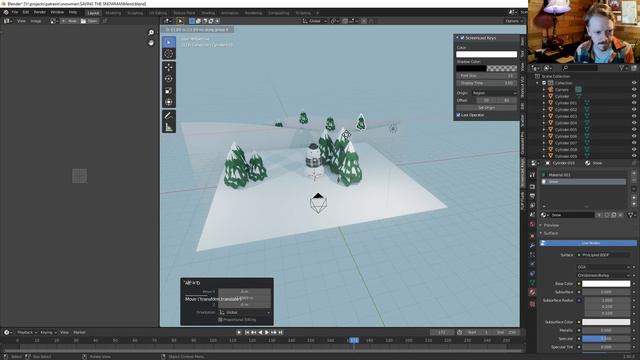Click the white Base Color swatch
Screen dimensions: 640x360
pyautogui.click(x=606, y=284)
